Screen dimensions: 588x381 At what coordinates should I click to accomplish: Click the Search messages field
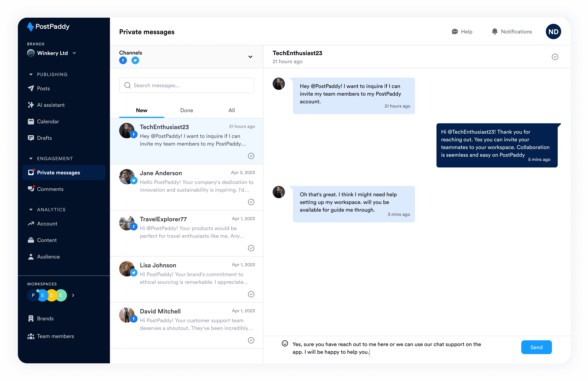(x=186, y=85)
